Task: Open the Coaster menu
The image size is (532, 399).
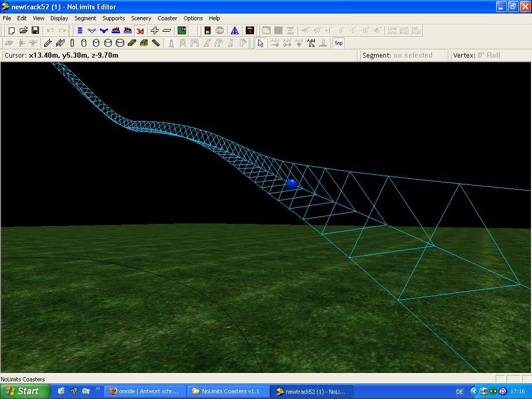Action: [167, 18]
